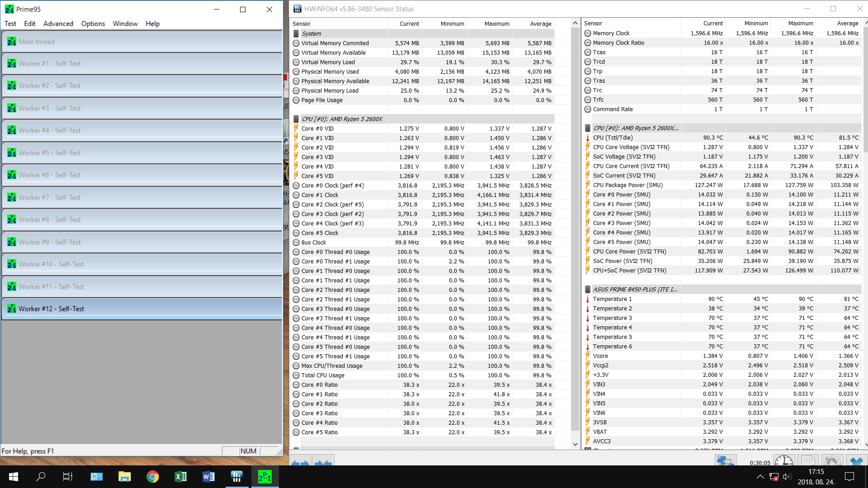The height and width of the screenshot is (488, 868).
Task: Click the Worker #1 - Self-Test icon
Action: pos(12,64)
